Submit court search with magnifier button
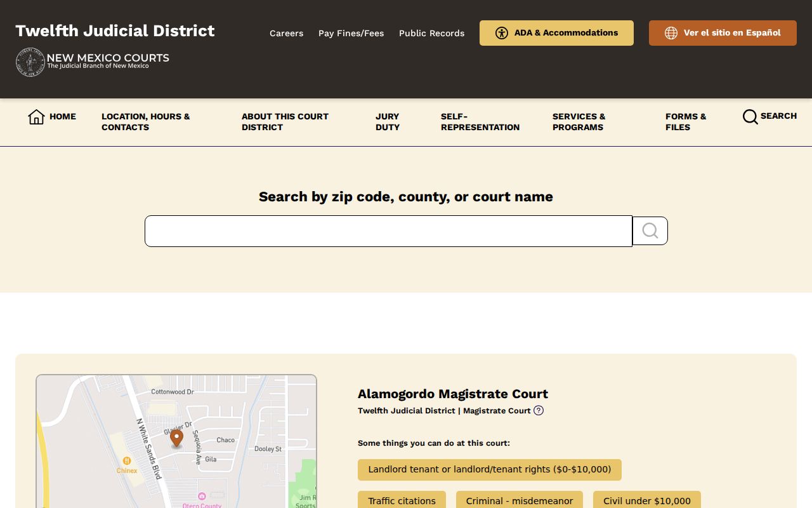This screenshot has width=812, height=508. 650,231
